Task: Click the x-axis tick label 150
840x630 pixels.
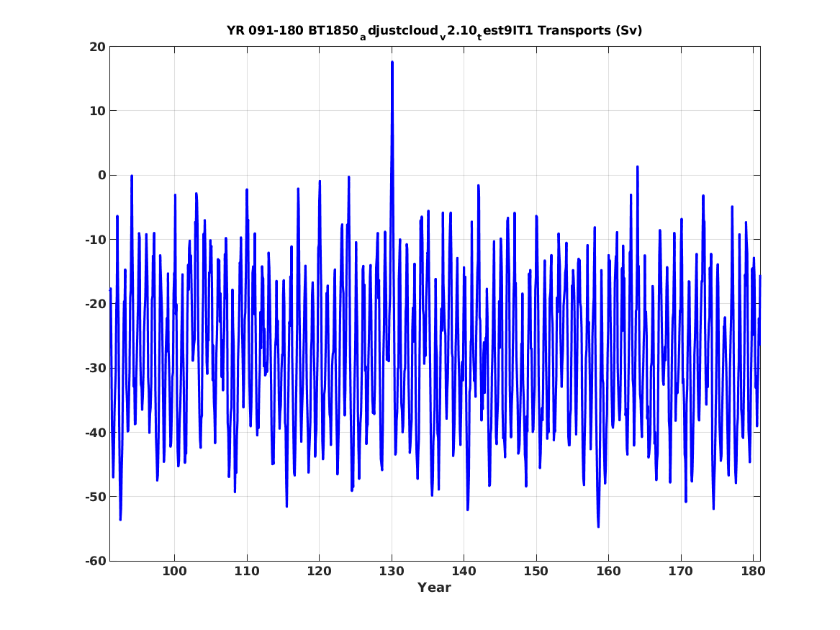Action: click(536, 572)
